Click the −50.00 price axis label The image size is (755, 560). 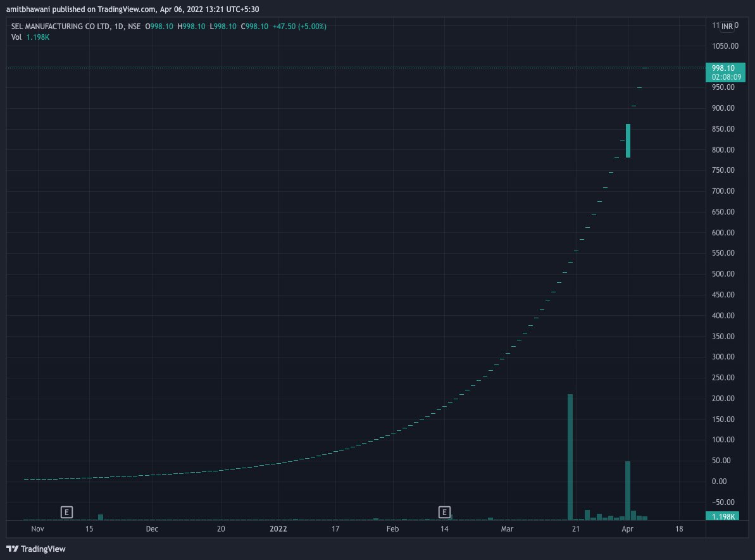pyautogui.click(x=723, y=502)
